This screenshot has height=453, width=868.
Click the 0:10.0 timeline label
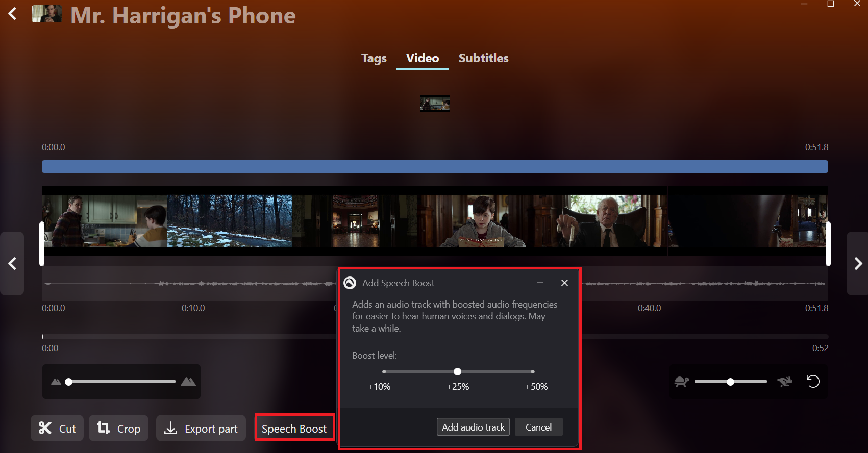pos(193,308)
